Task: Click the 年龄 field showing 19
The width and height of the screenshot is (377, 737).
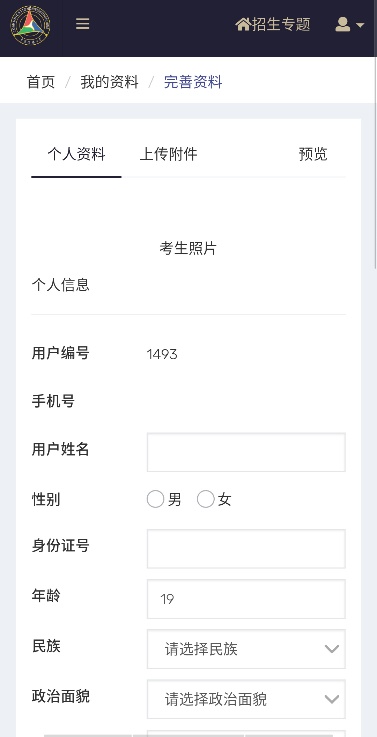Action: tap(246, 599)
